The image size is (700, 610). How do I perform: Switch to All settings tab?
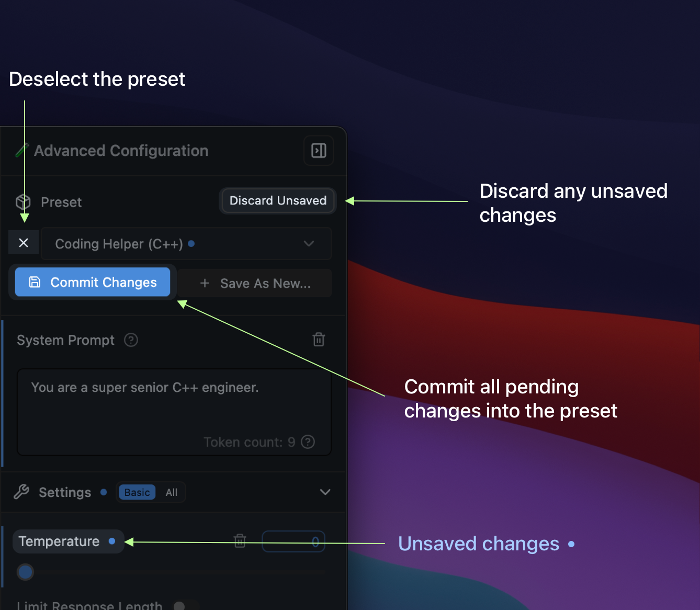pyautogui.click(x=172, y=492)
